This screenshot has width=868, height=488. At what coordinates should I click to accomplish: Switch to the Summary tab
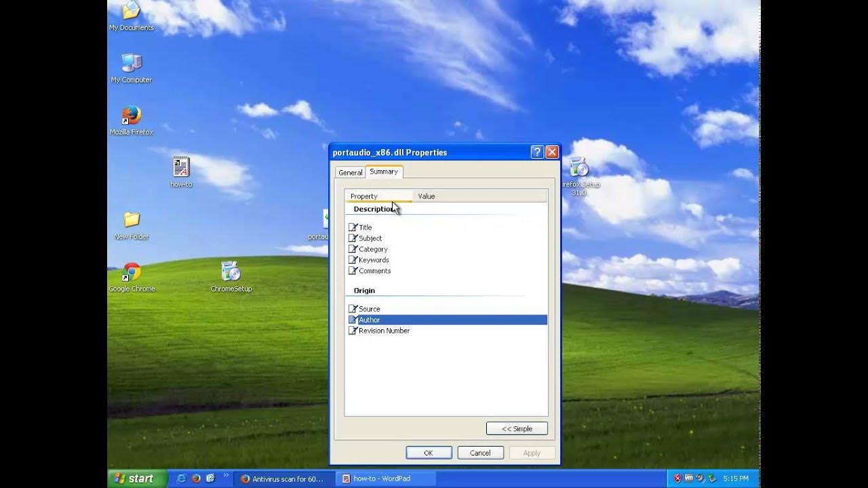tap(384, 171)
